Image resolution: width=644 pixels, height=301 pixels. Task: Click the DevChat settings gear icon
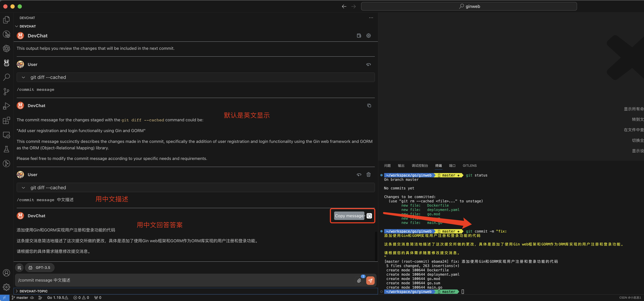pos(368,36)
